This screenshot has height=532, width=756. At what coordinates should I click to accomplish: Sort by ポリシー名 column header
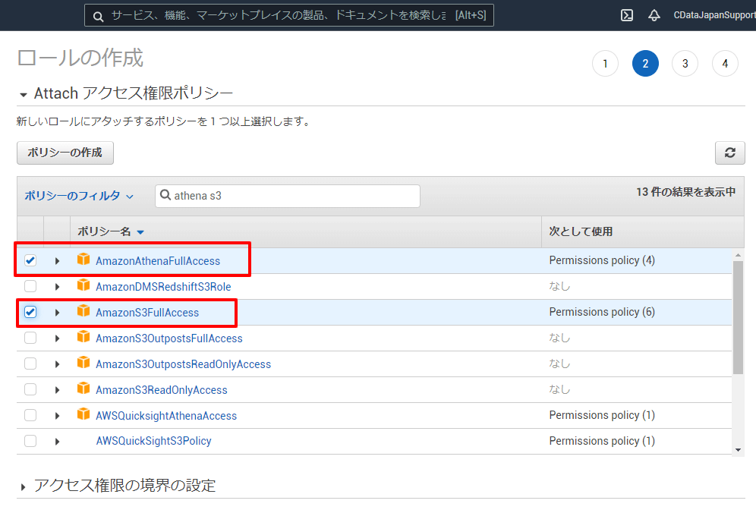click(110, 231)
